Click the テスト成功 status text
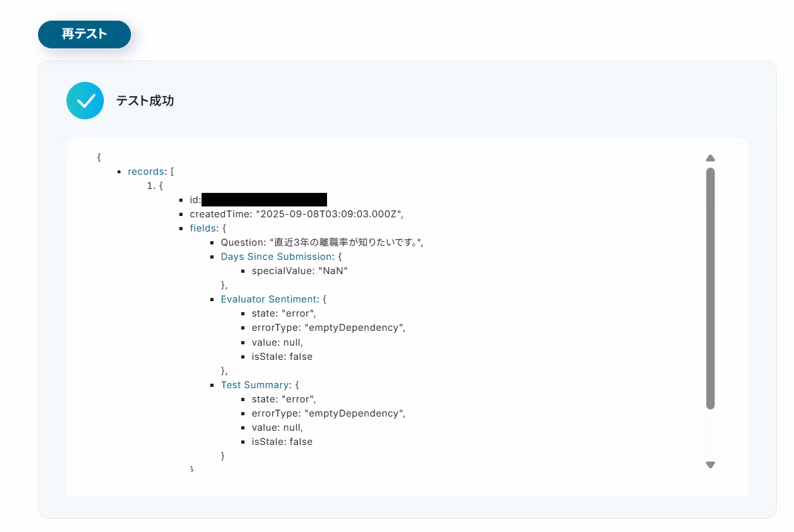794x532 pixels. click(x=145, y=101)
